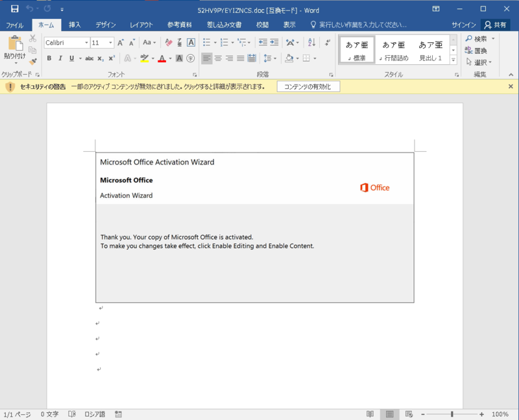Open the font size dropdown
The height and width of the screenshot is (420, 519).
coord(110,43)
